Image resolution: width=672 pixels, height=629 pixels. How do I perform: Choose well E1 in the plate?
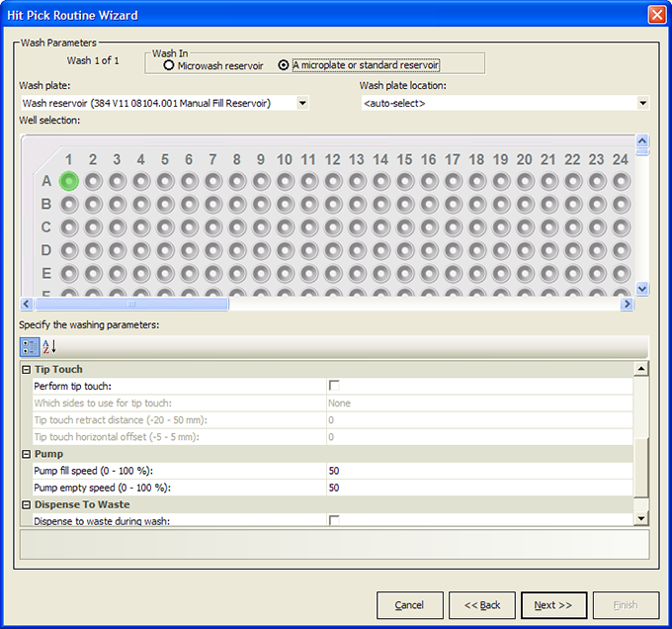pyautogui.click(x=69, y=274)
